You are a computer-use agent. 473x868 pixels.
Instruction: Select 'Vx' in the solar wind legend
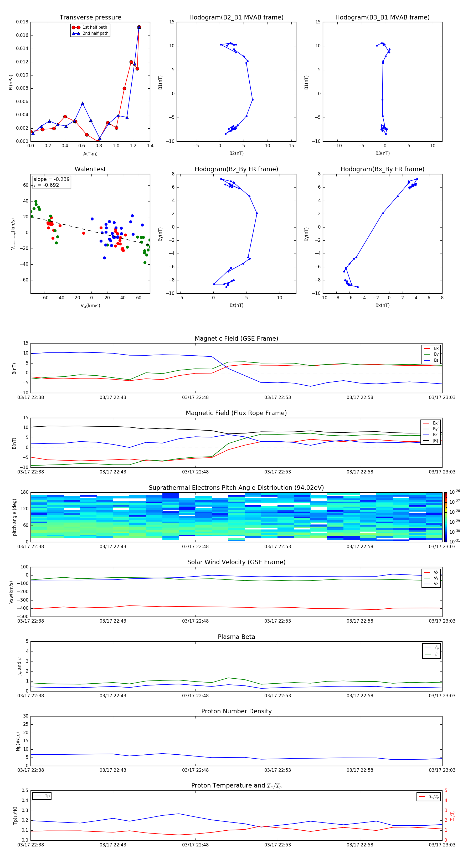point(431,572)
